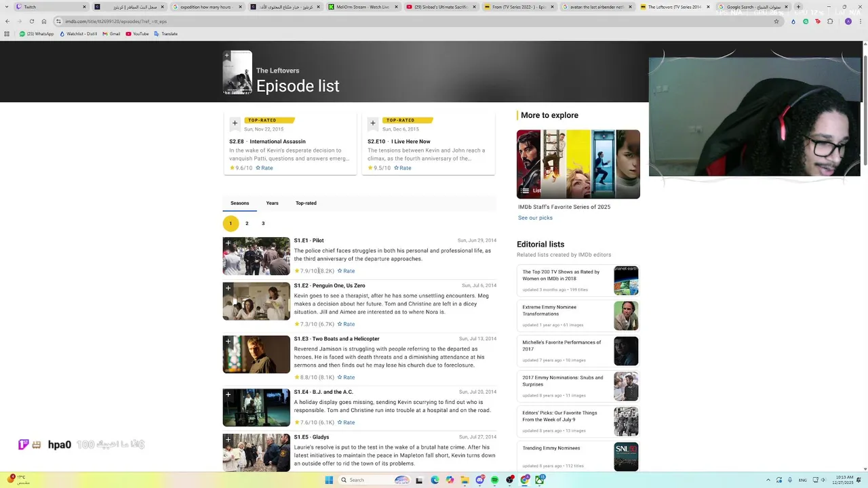Open the YouTube bookmark

[137, 34]
